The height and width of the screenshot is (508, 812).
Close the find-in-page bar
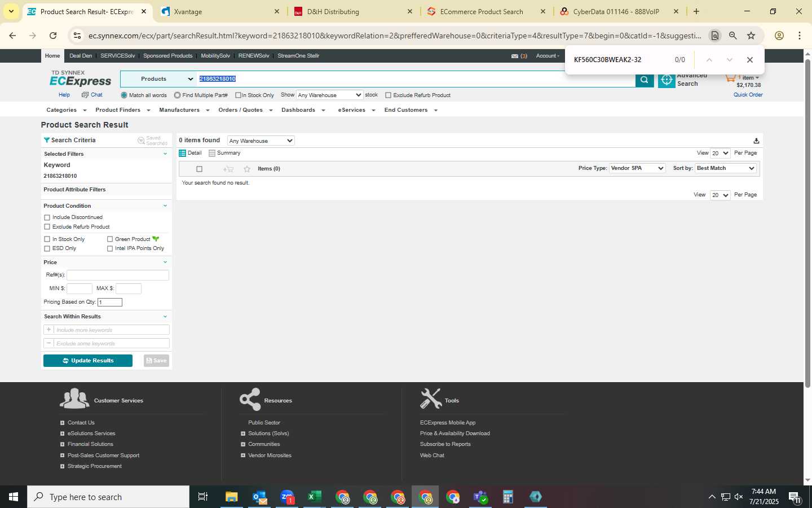(749, 60)
